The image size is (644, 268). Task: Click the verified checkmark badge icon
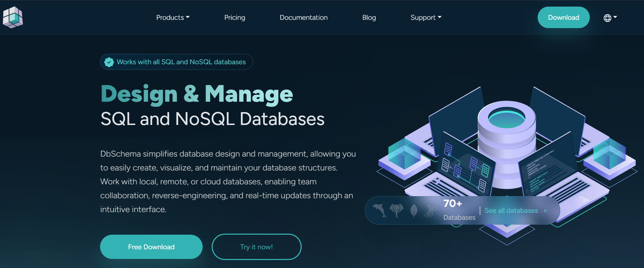(x=109, y=62)
